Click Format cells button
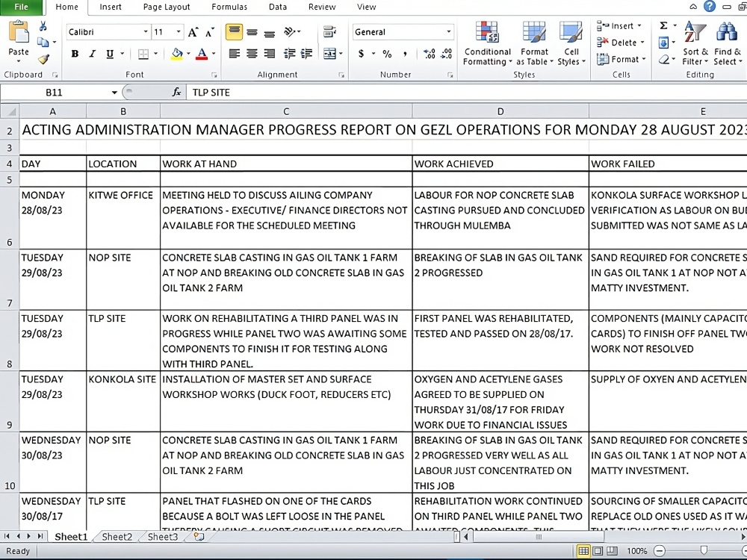 622,59
